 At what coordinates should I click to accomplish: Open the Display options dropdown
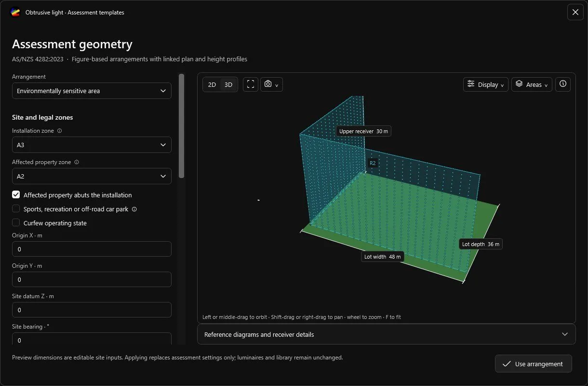(x=486, y=84)
